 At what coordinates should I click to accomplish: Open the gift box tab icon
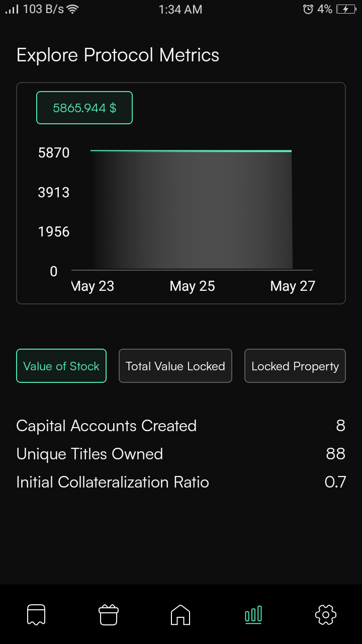tap(108, 614)
